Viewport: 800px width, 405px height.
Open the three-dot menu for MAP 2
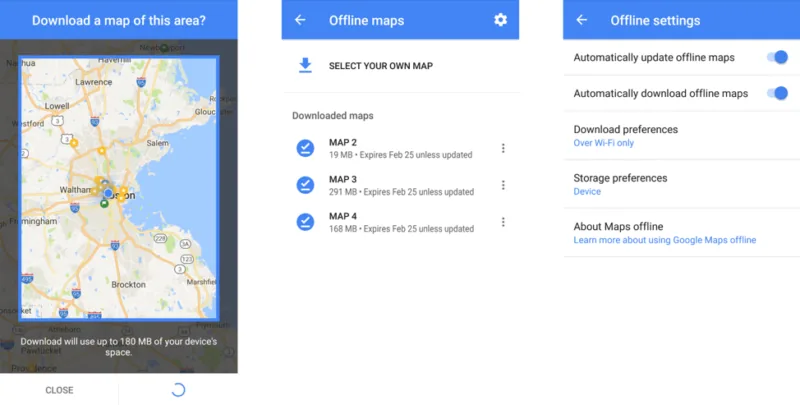click(x=503, y=148)
